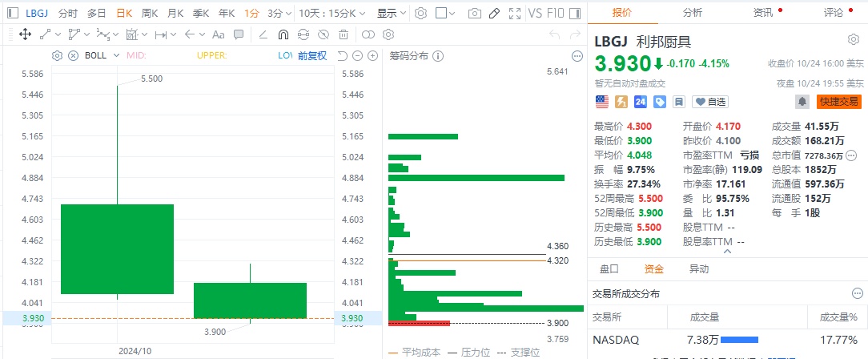The height and width of the screenshot is (359, 868).
Task: Open chart settings gear in top toolbar
Action: pos(420,14)
